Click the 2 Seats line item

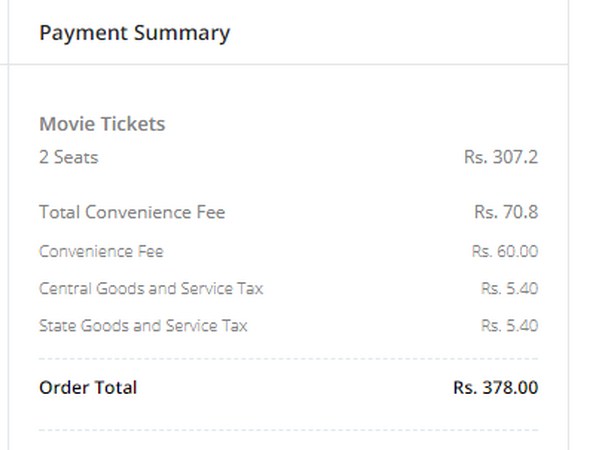pyautogui.click(x=69, y=157)
